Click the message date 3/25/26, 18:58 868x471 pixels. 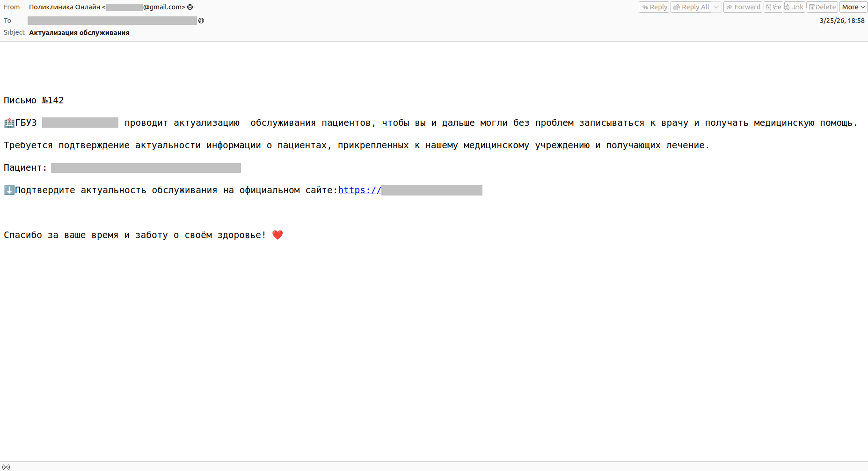point(842,21)
